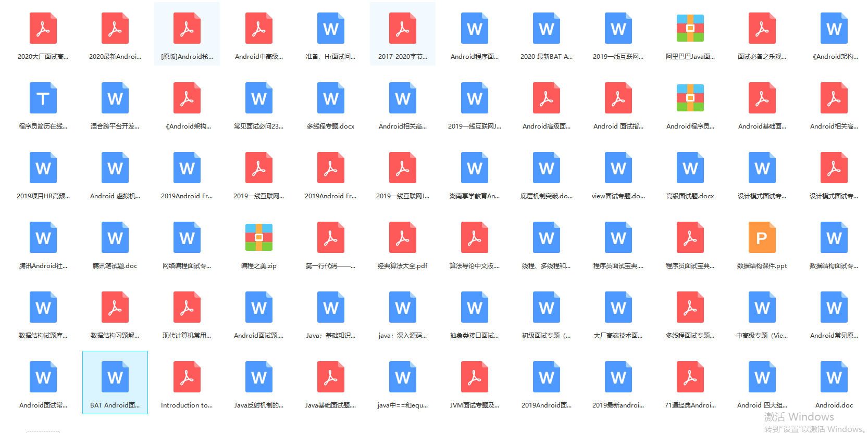
Task: Click the file name java中==和equ...
Action: [403, 405]
